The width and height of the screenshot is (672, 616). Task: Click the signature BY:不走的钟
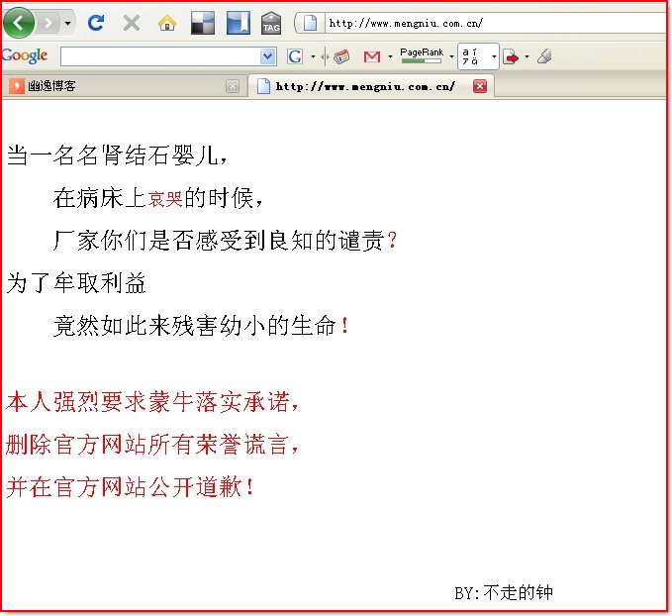(x=504, y=593)
